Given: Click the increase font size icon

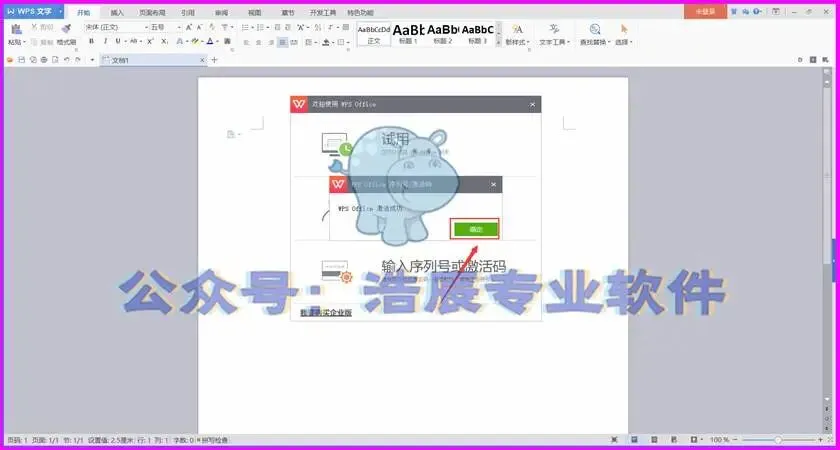Looking at the screenshot, I should point(189,27).
